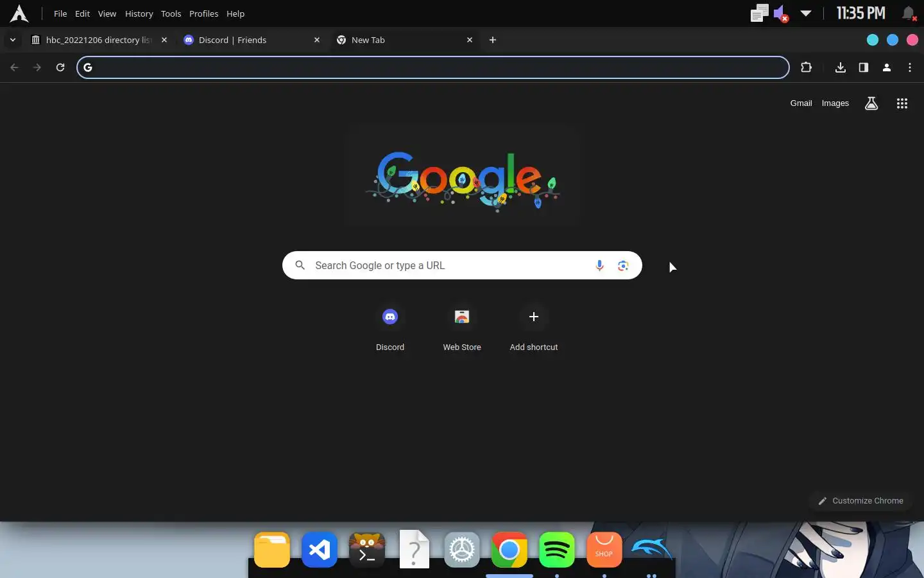
Task: Launch Dolphin emulator from dock
Action: point(652,548)
